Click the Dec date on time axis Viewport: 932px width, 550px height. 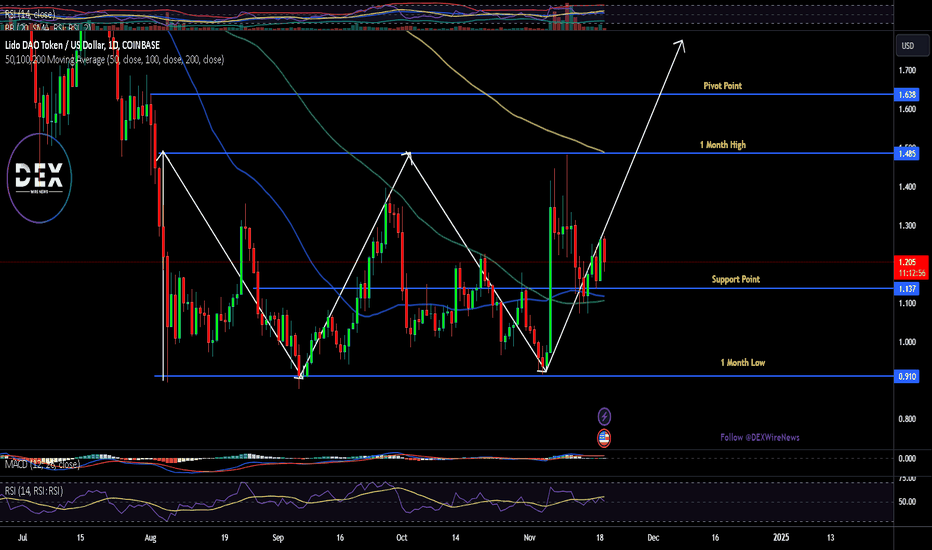pos(653,538)
